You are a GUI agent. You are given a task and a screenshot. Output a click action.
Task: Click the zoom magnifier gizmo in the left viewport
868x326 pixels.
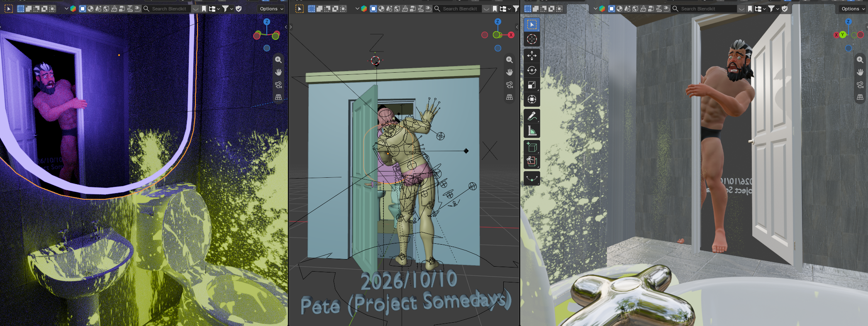coord(278,60)
